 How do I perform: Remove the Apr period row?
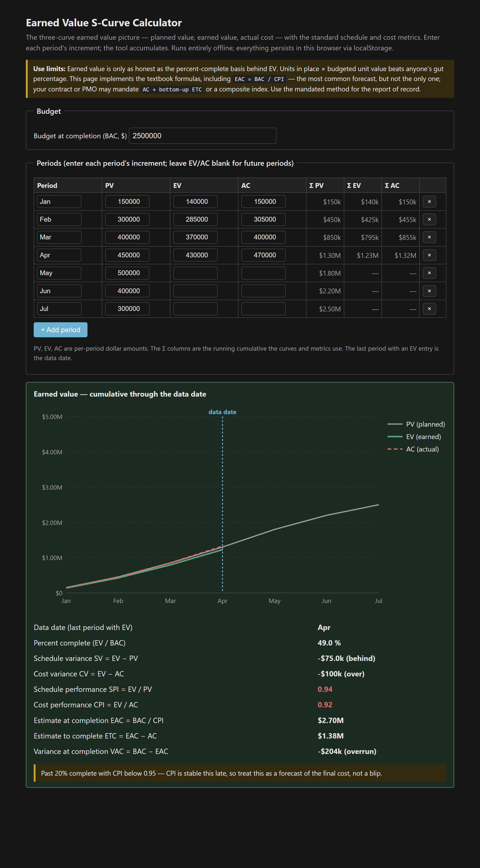[429, 255]
